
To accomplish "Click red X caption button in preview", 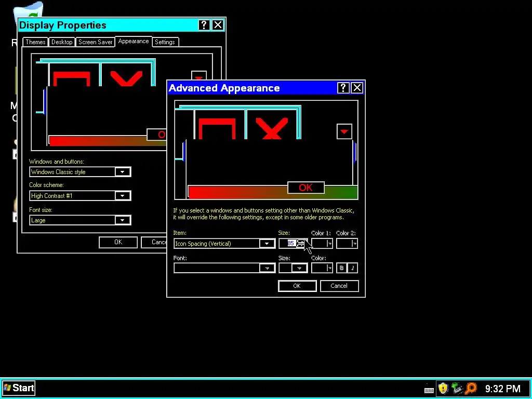I will point(272,129).
